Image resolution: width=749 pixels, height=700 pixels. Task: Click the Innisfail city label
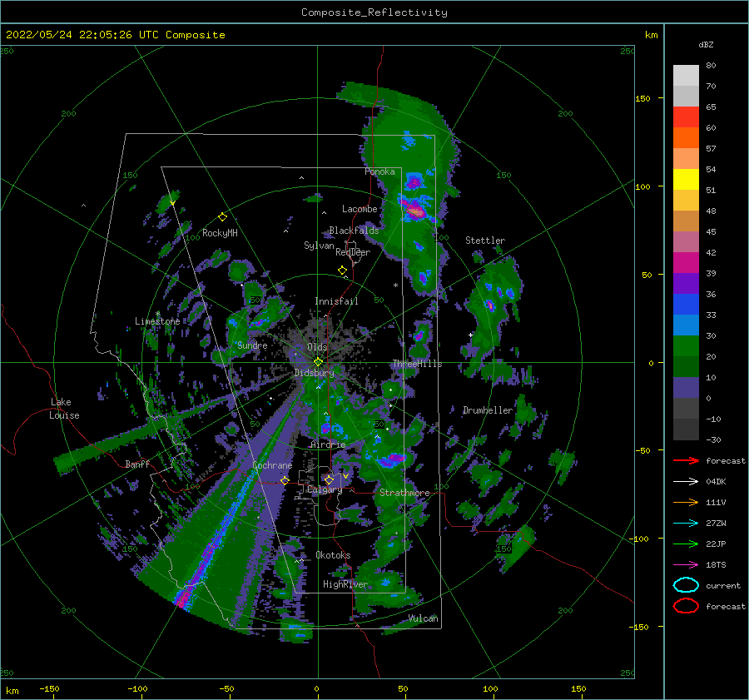point(336,301)
